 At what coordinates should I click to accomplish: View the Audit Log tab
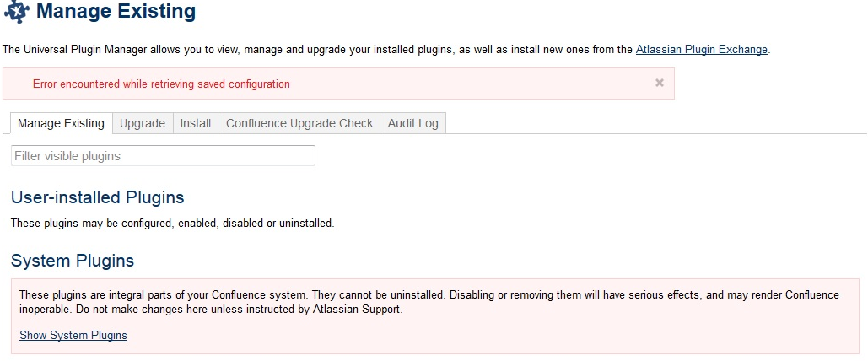413,123
